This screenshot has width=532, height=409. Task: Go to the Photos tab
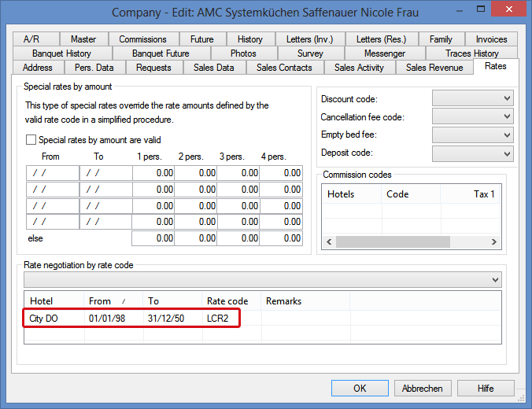point(244,53)
